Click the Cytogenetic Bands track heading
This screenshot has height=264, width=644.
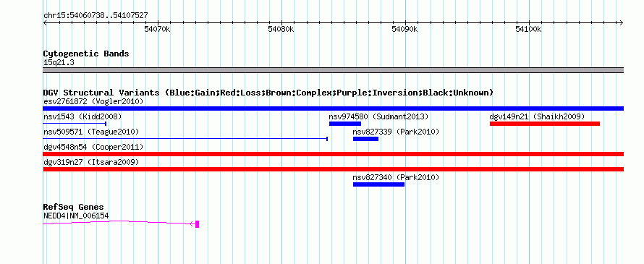coord(86,54)
